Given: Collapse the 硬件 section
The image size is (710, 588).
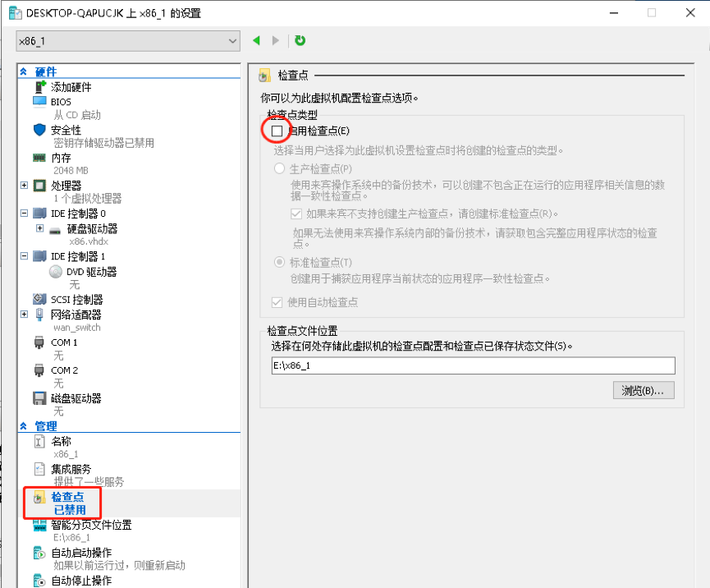Looking at the screenshot, I should click(24, 71).
